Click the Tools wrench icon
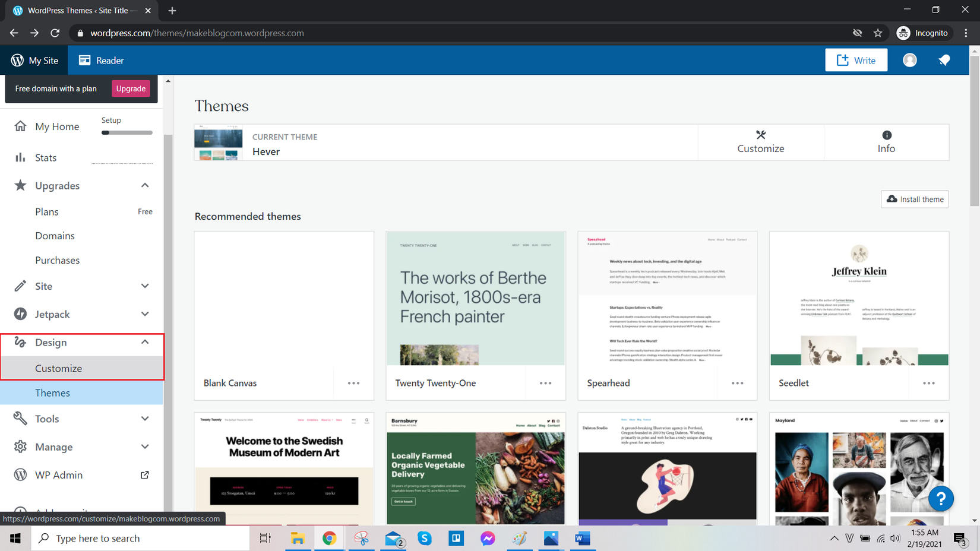980x551 pixels. (x=20, y=419)
